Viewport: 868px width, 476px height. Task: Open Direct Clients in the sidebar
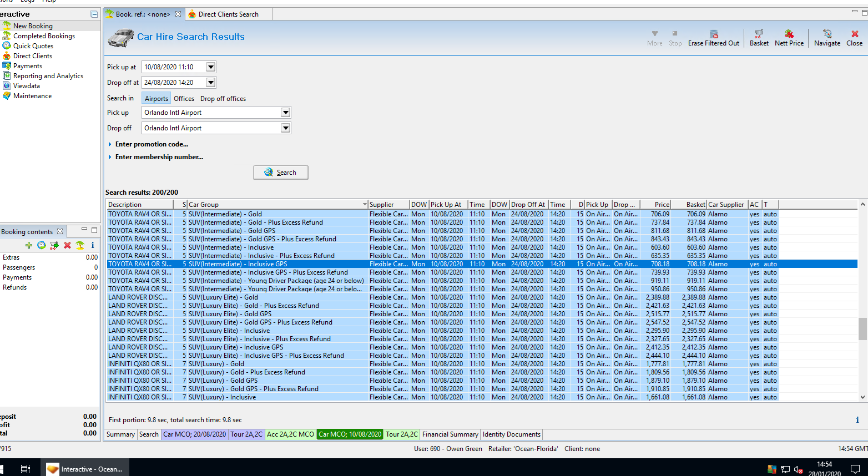[33, 56]
